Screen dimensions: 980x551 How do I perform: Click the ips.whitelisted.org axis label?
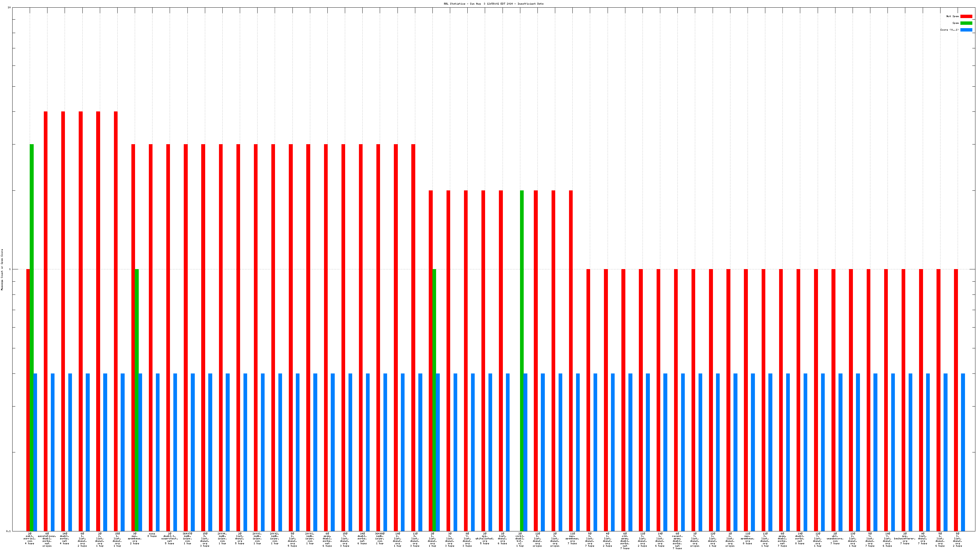pos(484,538)
